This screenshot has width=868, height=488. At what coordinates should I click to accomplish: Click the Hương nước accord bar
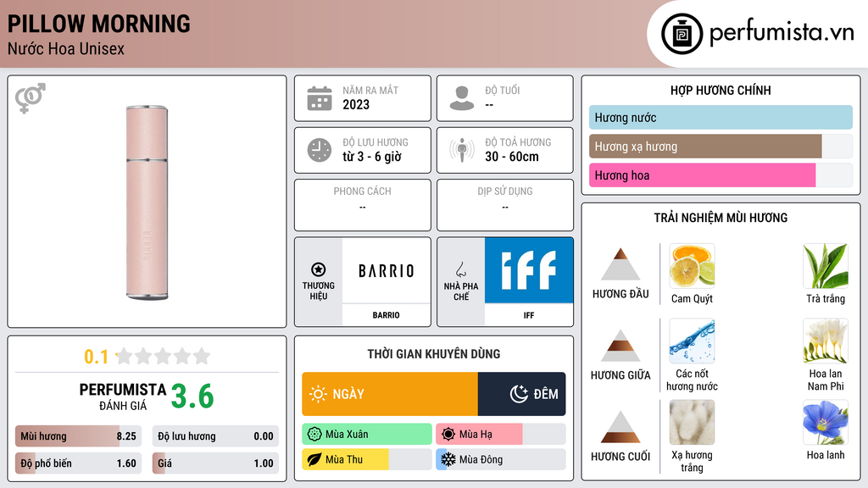[x=721, y=117]
